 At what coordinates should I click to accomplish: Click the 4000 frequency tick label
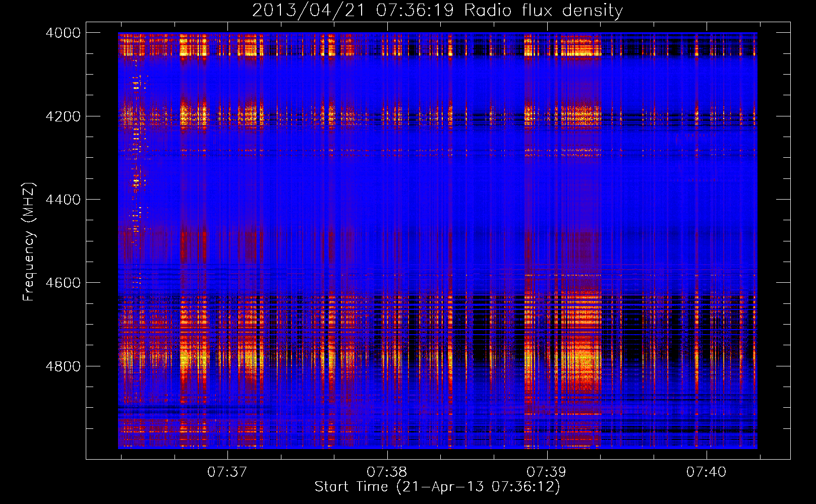[63, 33]
